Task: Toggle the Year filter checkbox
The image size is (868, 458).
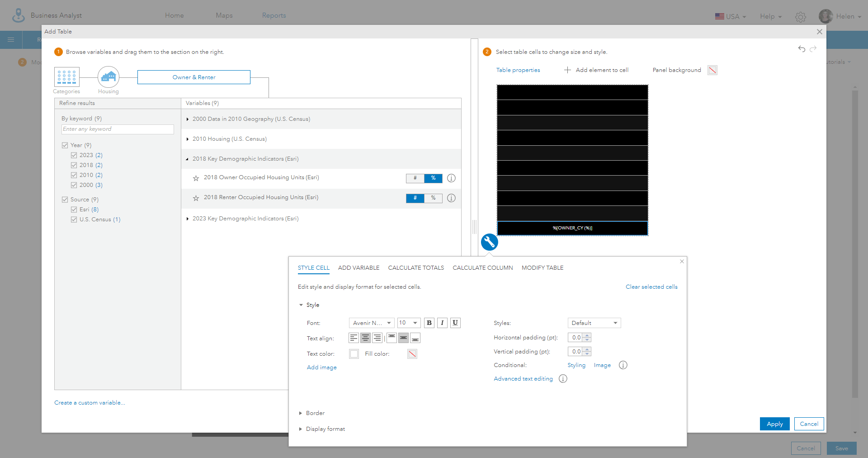Action: (x=65, y=145)
